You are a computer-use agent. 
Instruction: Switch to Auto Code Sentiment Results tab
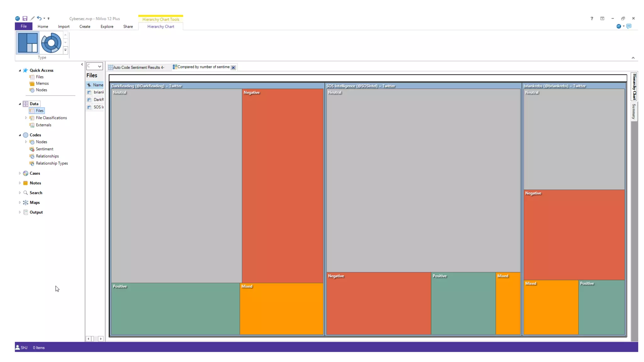(x=138, y=67)
